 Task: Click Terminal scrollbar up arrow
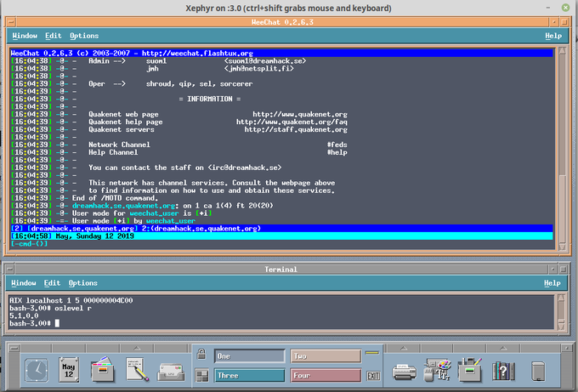coord(561,298)
